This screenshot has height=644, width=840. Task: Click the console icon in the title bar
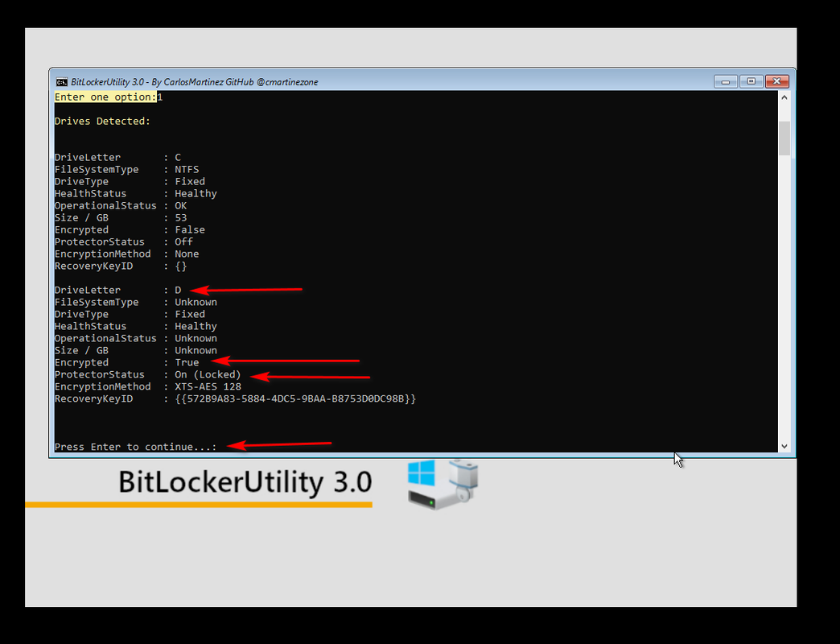62,82
